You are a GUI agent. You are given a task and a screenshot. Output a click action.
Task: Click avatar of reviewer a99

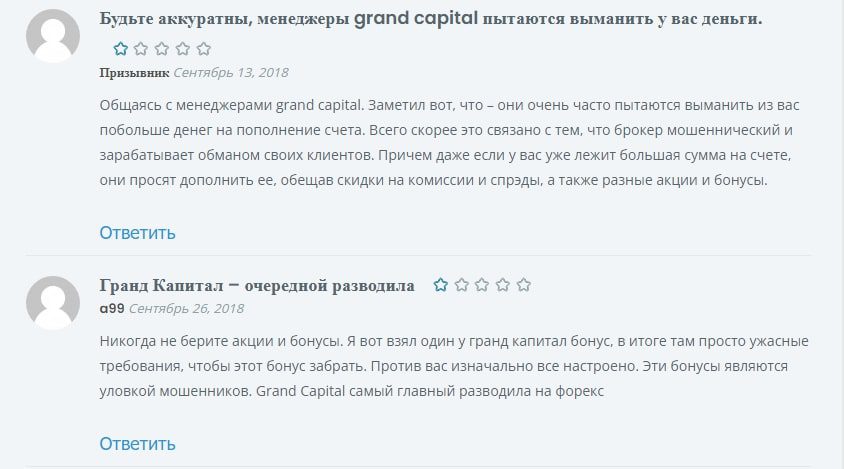53,303
